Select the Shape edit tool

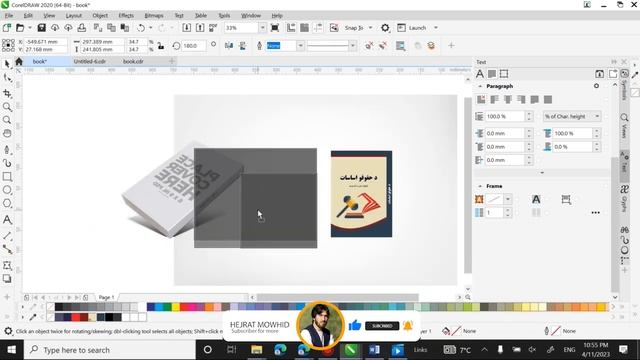click(7, 78)
